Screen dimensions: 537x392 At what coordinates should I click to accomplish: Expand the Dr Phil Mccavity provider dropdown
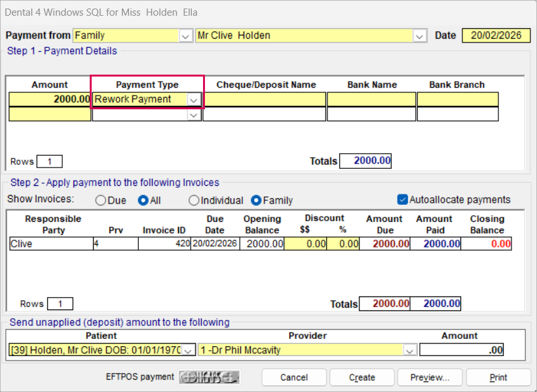410,350
